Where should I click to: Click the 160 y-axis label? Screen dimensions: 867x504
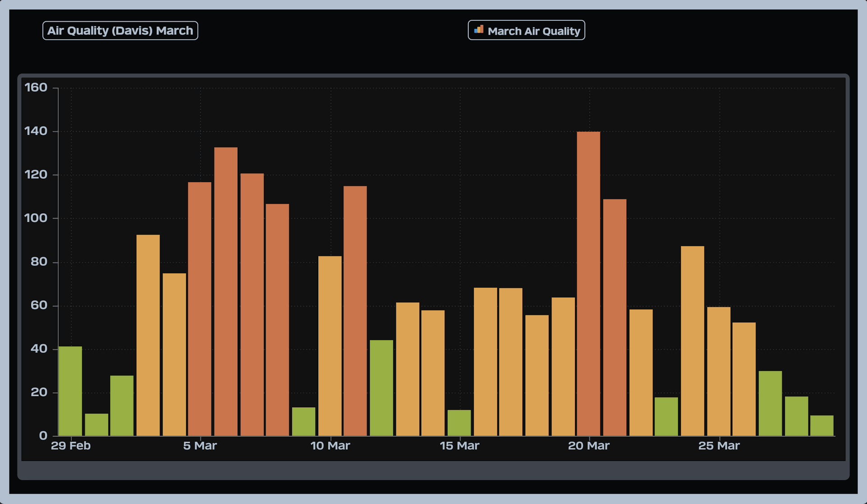(36, 88)
